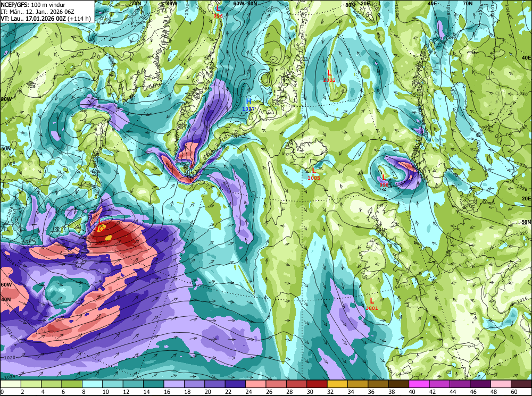Click the '40N' label on left edge
The image size is (532, 396).
tap(6, 300)
